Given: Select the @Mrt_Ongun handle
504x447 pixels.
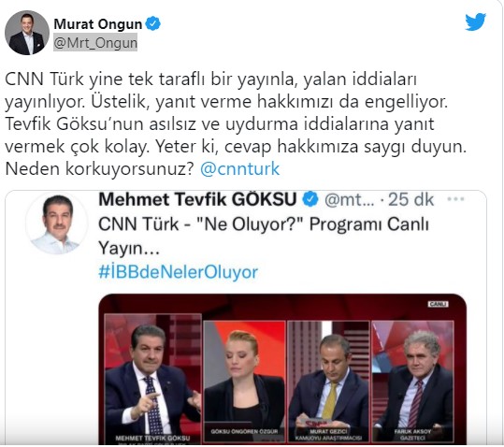Looking at the screenshot, I should 95,42.
